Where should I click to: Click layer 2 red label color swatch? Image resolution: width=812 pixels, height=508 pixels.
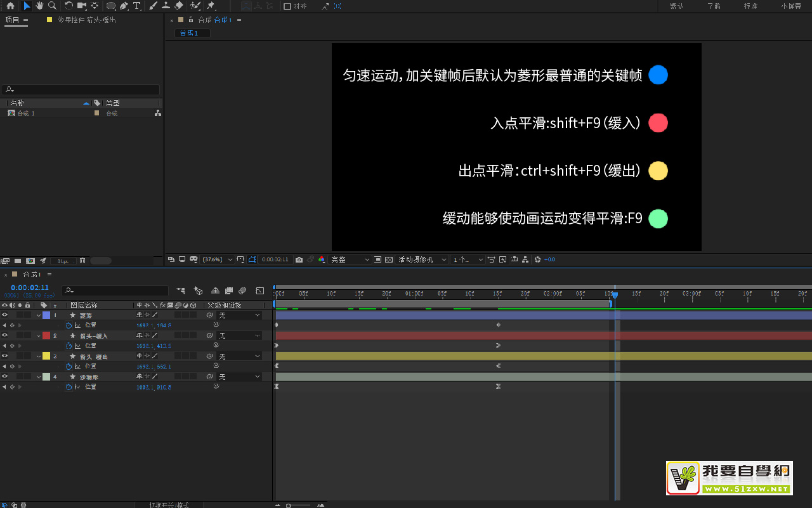(46, 335)
